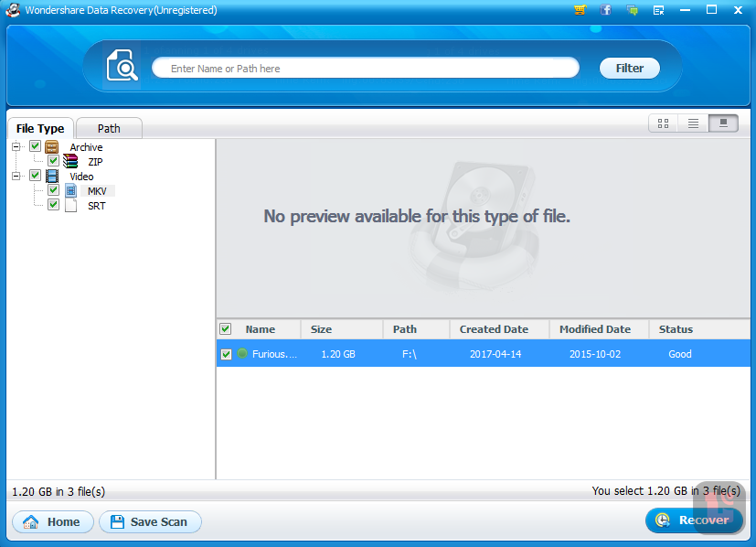
Task: Click the Archive cabinet icon
Action: click(x=51, y=146)
